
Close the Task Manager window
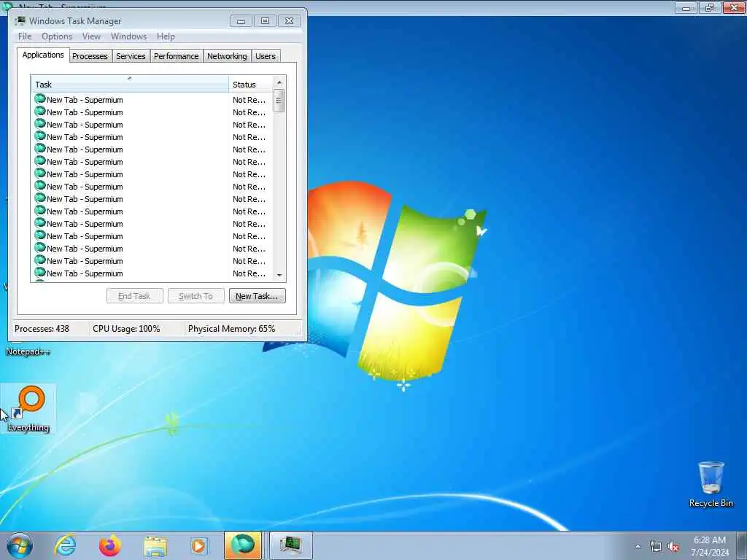coord(289,21)
